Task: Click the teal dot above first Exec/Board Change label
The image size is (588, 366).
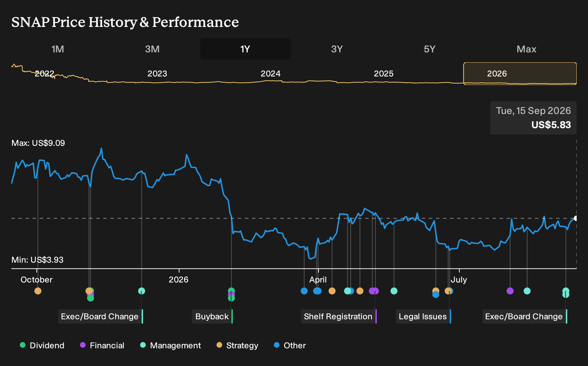Action: coord(142,291)
